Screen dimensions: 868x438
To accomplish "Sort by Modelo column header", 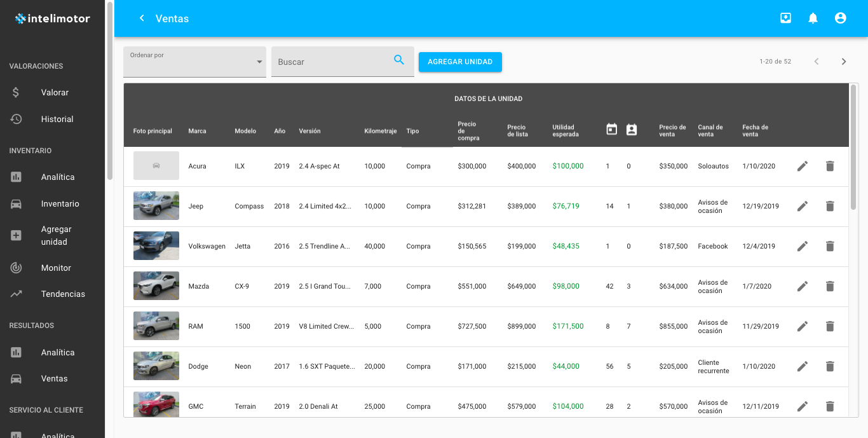I will 245,131.
